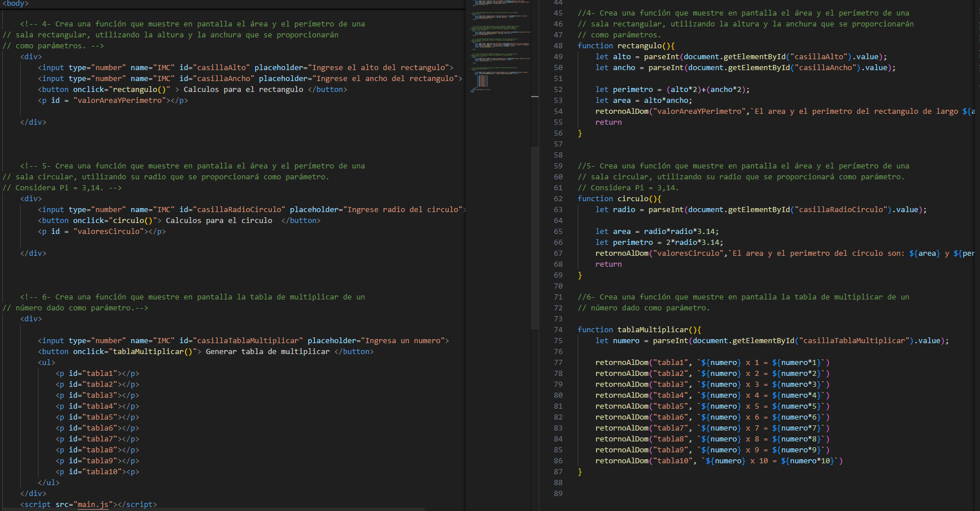Click onclick="tablaMultiplicar()" attribute in the HTML editor
The image size is (980, 511).
click(x=135, y=352)
